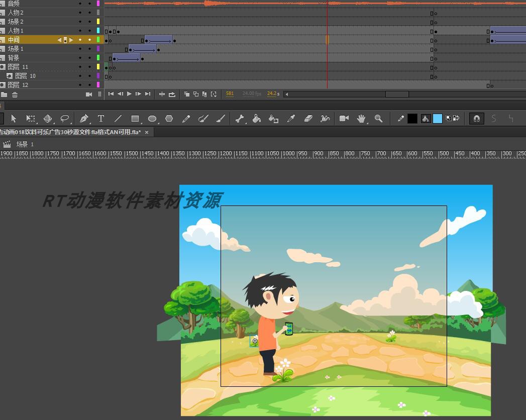The width and height of the screenshot is (526, 420).
Task: Center the frame in timeline
Action: pos(162,94)
